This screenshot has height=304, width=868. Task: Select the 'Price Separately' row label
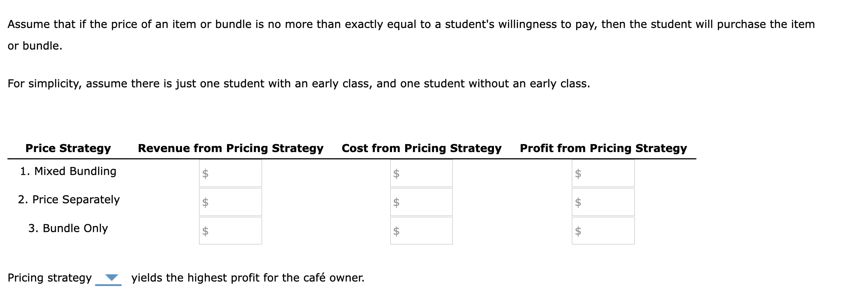69,199
